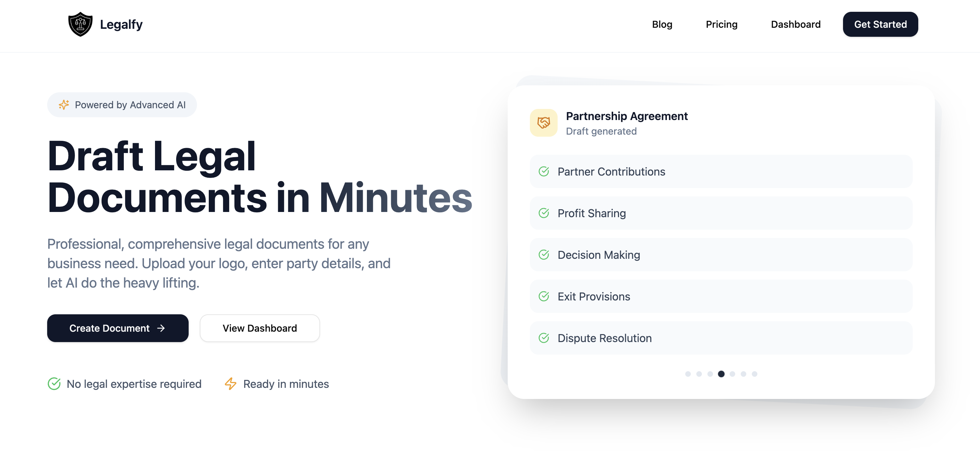Image resolution: width=980 pixels, height=451 pixels.
Task: Open Dashboard from the header nav
Action: pos(796,24)
